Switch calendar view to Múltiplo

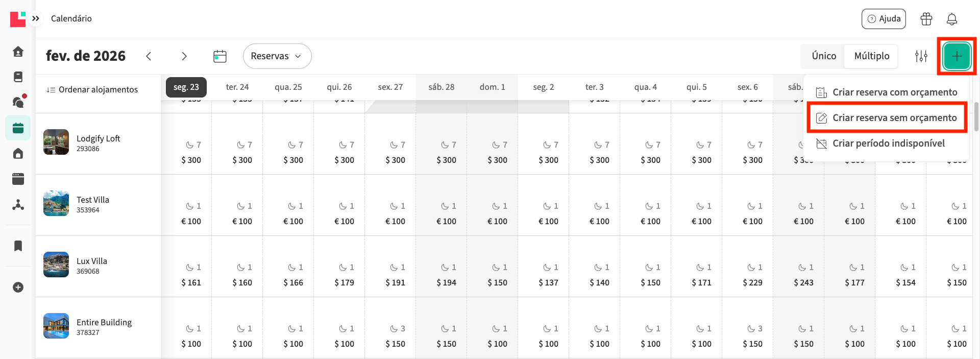click(871, 56)
